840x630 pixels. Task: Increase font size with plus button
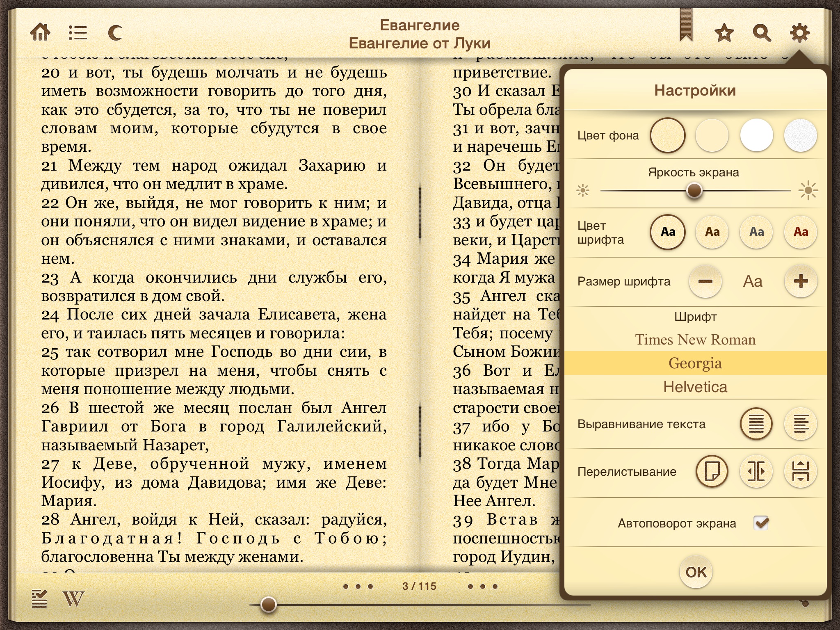pos(800,281)
